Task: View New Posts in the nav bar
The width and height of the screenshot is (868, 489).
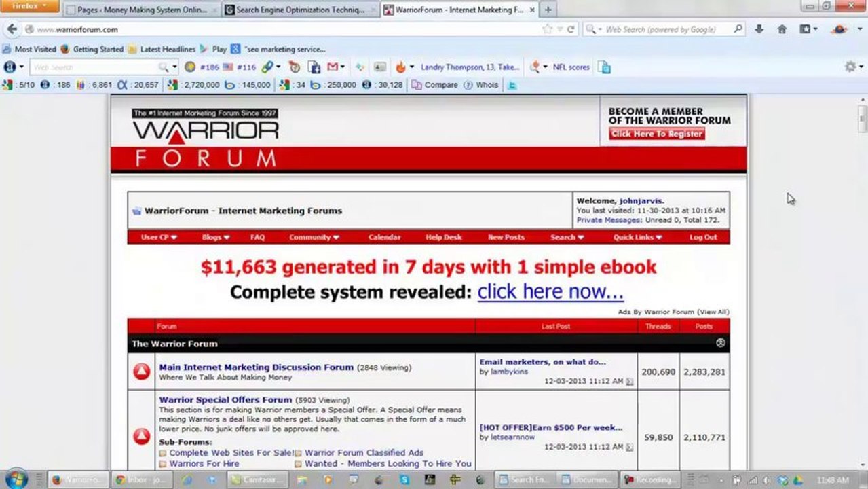Action: 506,237
